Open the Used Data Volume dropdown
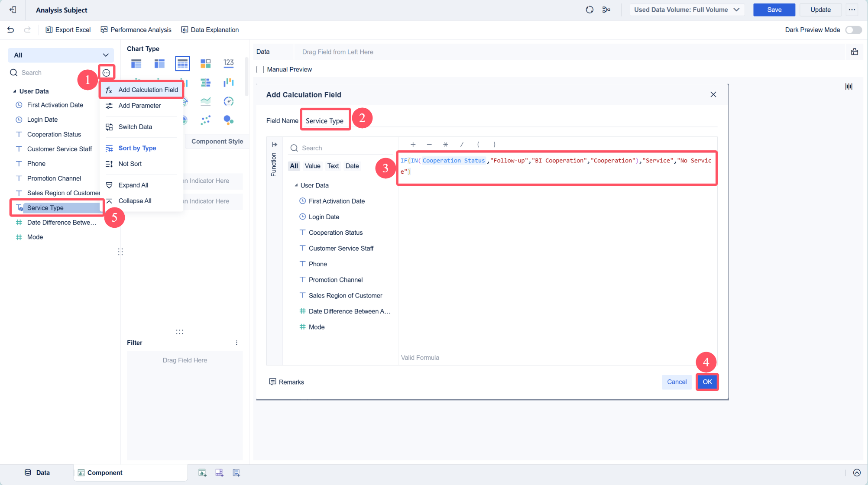The width and height of the screenshot is (868, 485). point(687,10)
